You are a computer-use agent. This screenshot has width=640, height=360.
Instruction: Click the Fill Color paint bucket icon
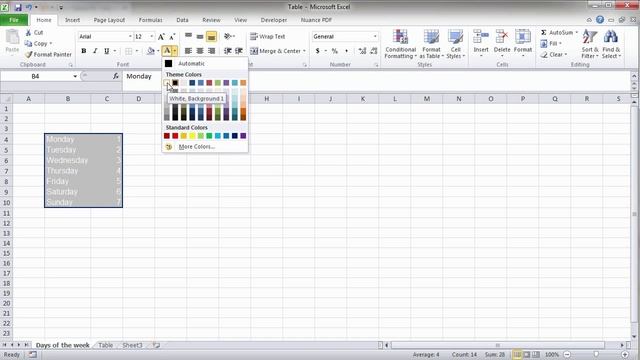[151, 51]
